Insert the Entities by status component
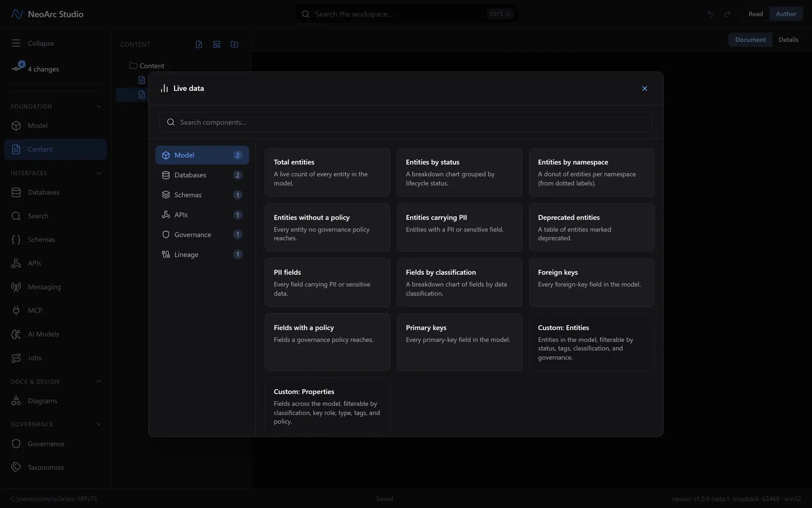Viewport: 812px width, 508px height. coord(459,172)
